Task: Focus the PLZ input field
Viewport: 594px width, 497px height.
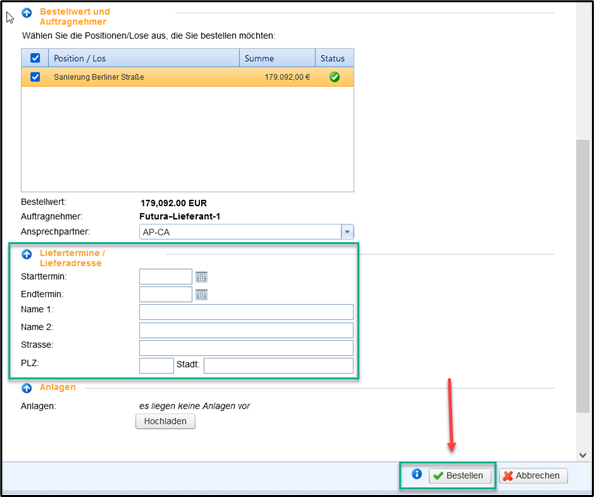Action: (156, 366)
